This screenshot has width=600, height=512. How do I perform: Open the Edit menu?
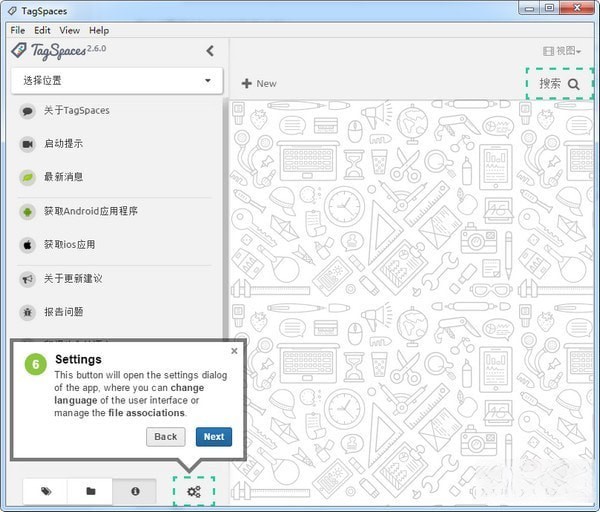tap(42, 30)
